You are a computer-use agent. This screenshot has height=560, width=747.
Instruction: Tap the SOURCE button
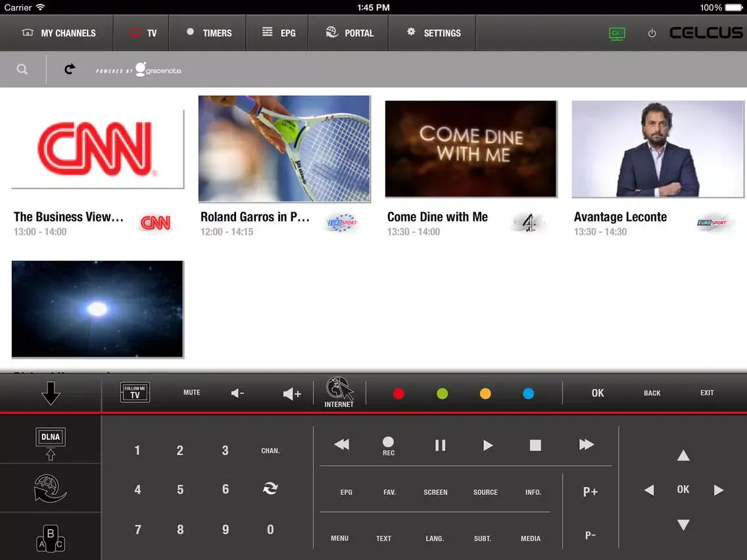[485, 492]
